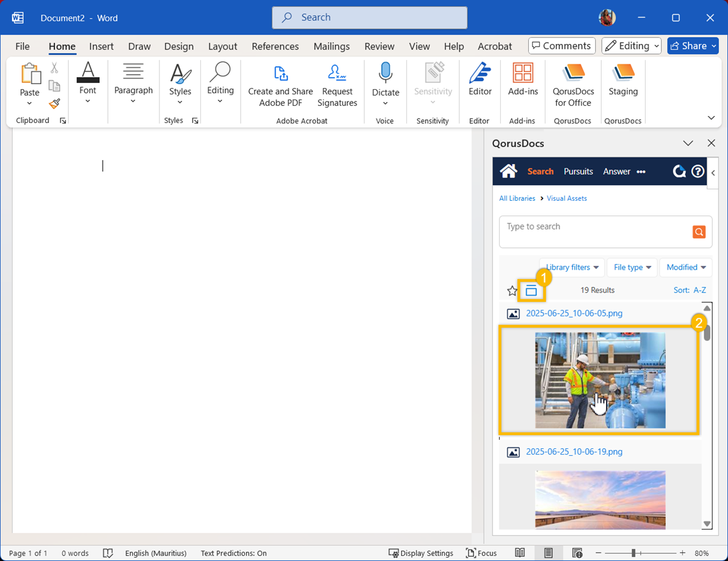Open the Insert ribbon tab
The height and width of the screenshot is (561, 728).
point(101,47)
